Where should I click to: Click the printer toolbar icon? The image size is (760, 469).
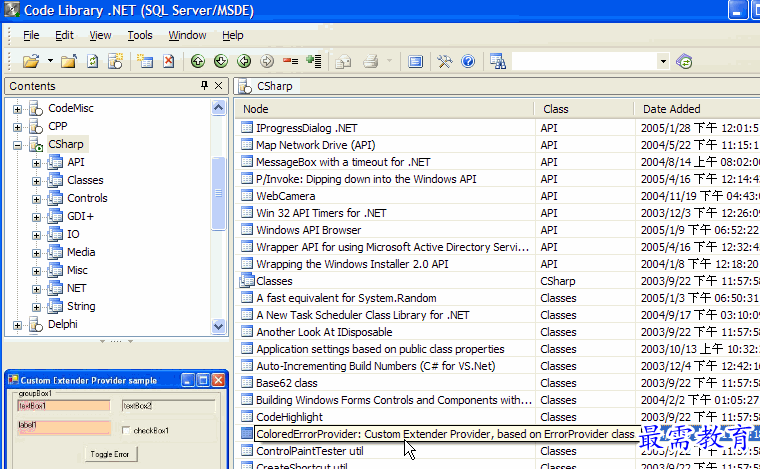point(371,62)
